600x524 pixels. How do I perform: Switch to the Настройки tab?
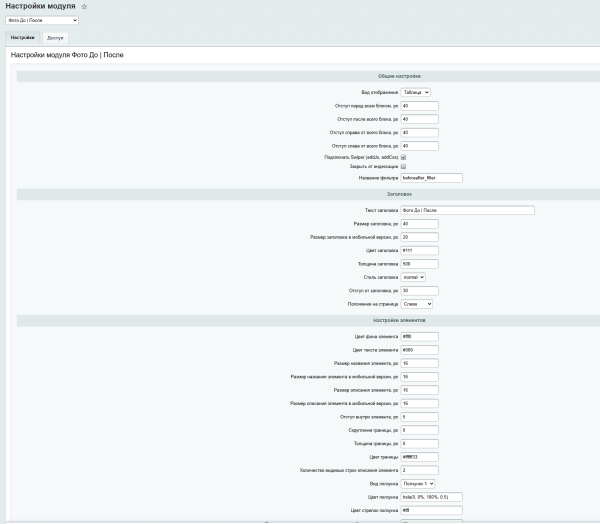pos(22,37)
